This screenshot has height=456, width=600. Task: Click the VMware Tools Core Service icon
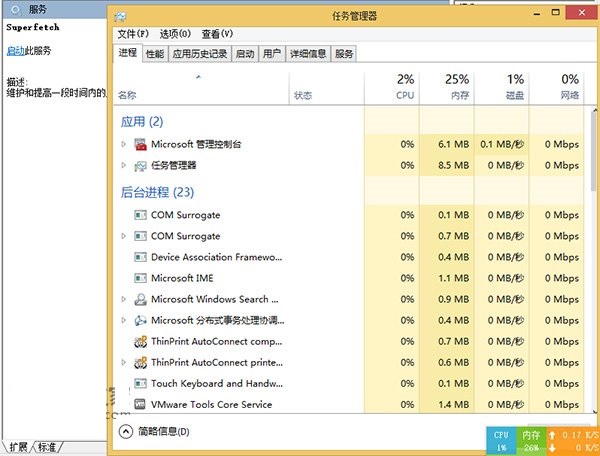[140, 404]
